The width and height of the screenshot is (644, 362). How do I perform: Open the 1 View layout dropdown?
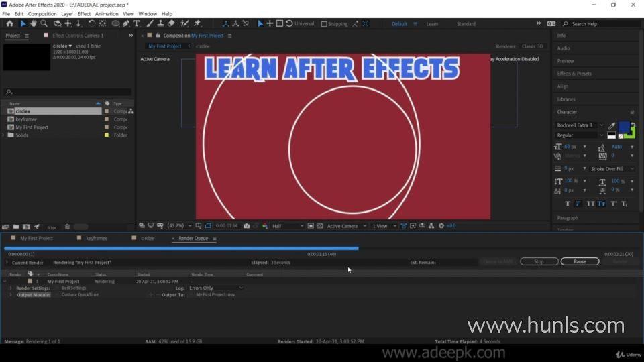384,226
